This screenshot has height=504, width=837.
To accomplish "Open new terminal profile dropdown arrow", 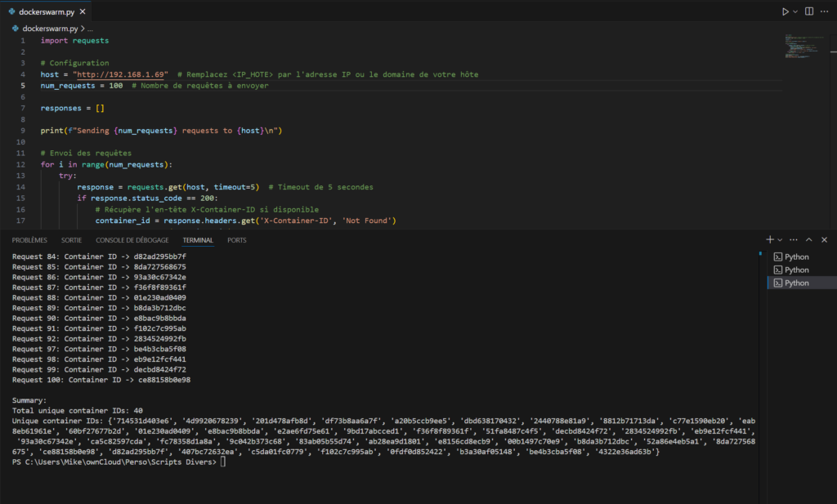I will click(x=780, y=240).
